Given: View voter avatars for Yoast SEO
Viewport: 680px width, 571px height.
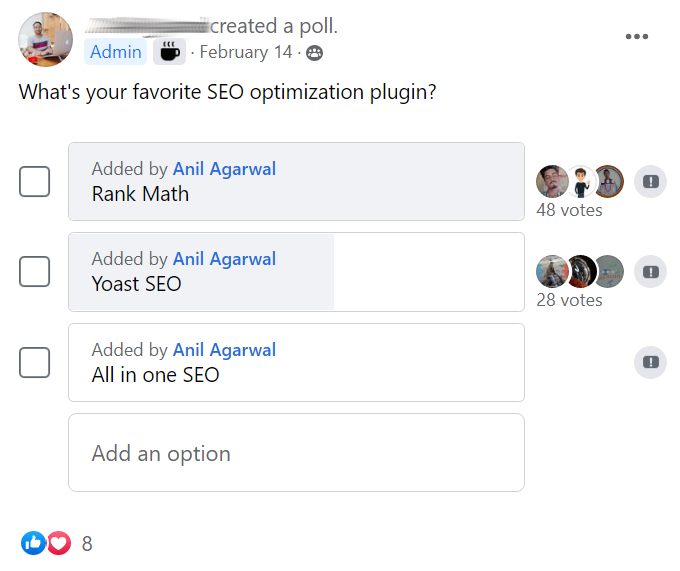Looking at the screenshot, I should (580, 271).
